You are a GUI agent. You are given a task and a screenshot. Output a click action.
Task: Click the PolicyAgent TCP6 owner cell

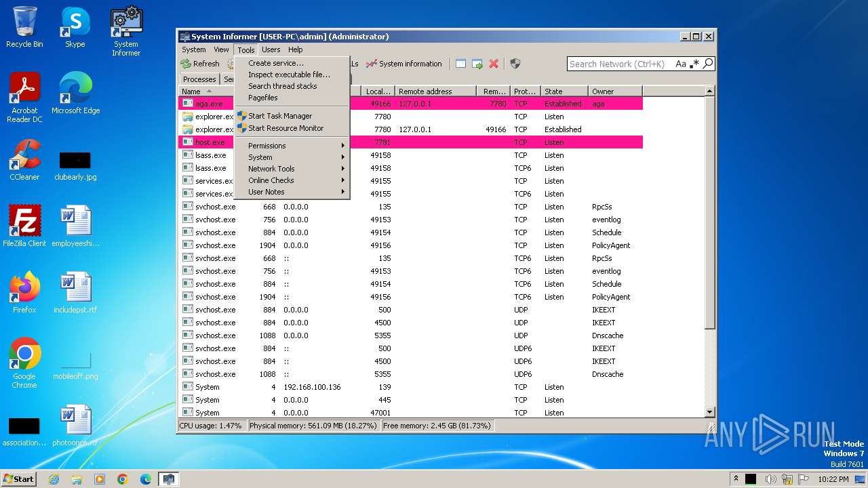pos(611,297)
